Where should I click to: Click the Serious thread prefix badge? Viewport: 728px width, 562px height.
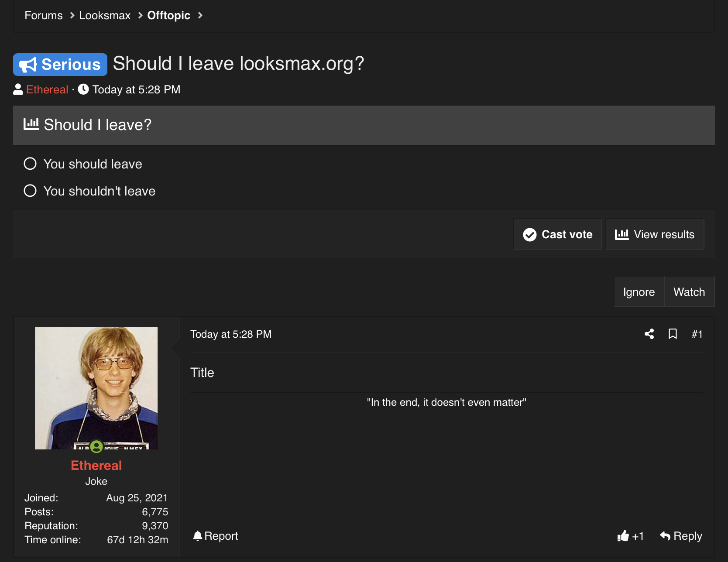(x=60, y=65)
